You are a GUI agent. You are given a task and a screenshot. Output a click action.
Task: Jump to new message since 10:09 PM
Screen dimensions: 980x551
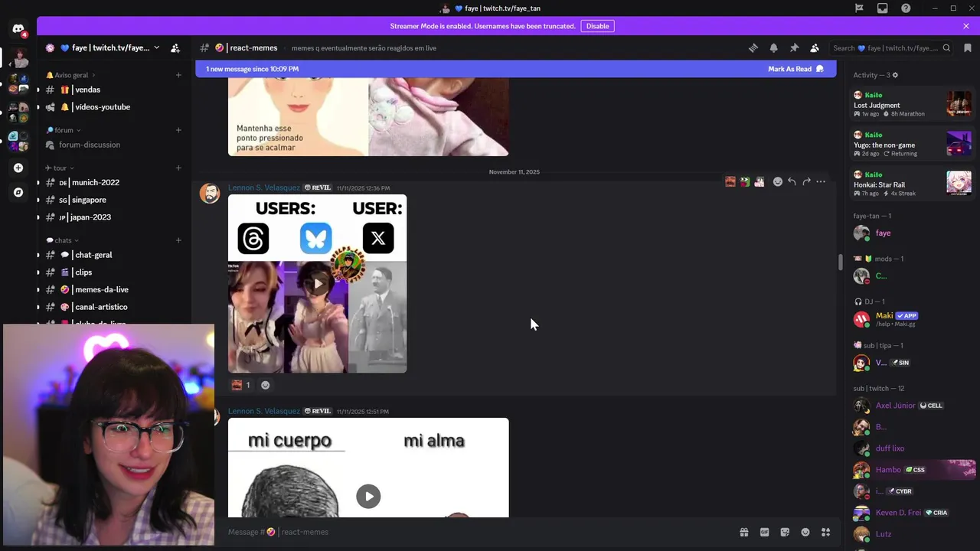(252, 69)
